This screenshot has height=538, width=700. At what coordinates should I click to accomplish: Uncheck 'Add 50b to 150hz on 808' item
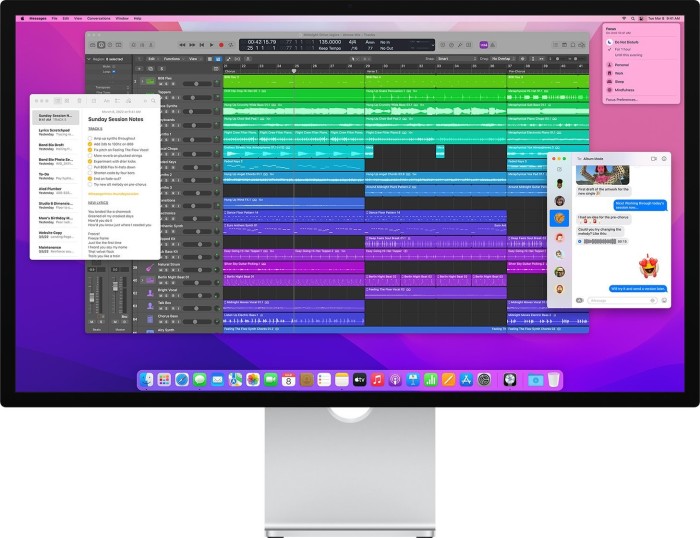92,142
